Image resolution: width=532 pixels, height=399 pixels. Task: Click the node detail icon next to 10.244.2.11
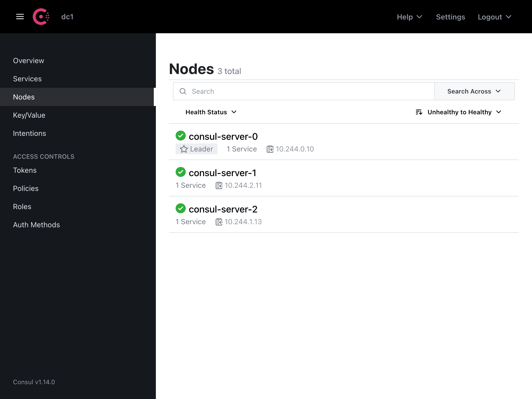pyautogui.click(x=219, y=185)
